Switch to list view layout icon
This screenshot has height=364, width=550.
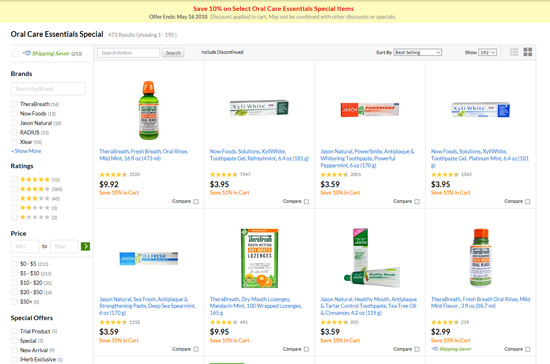514,52
